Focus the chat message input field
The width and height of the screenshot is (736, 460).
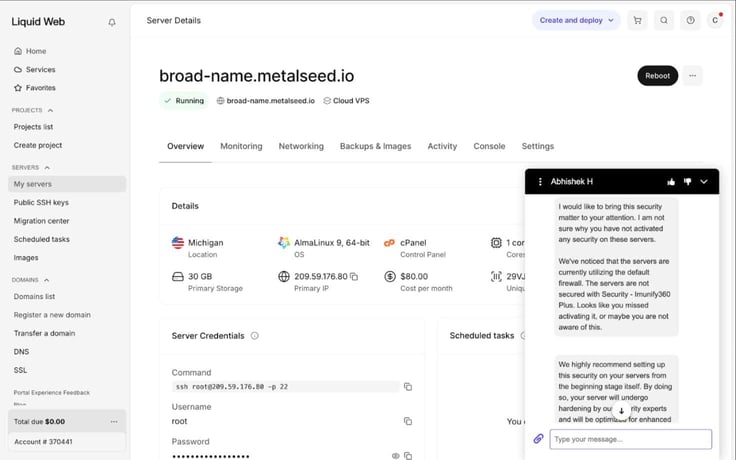coord(631,439)
